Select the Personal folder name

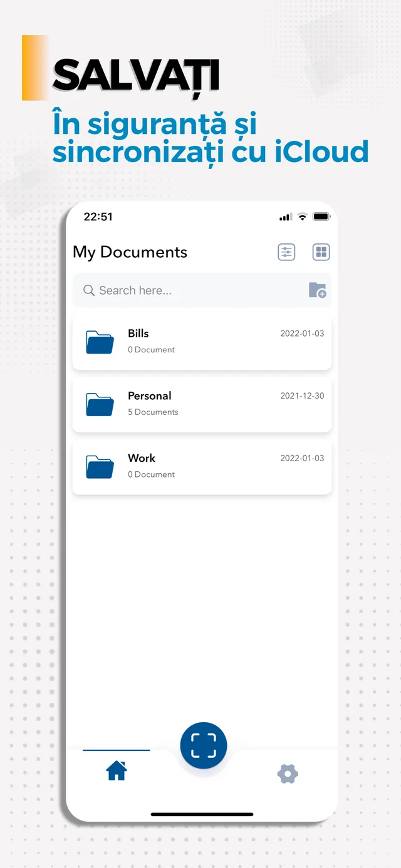click(150, 396)
